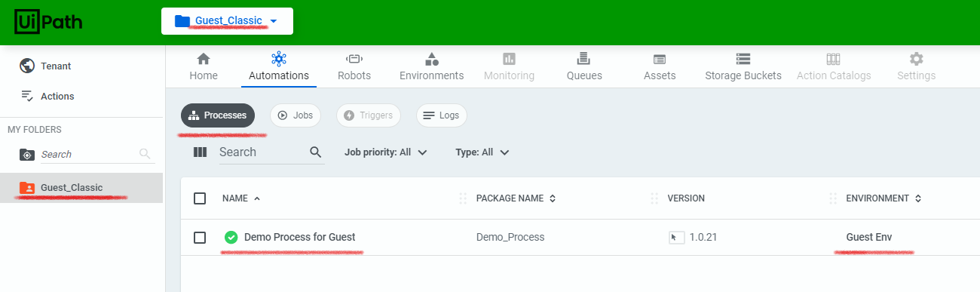Open the Job priority filter dropdown
980x292 pixels.
click(x=386, y=152)
